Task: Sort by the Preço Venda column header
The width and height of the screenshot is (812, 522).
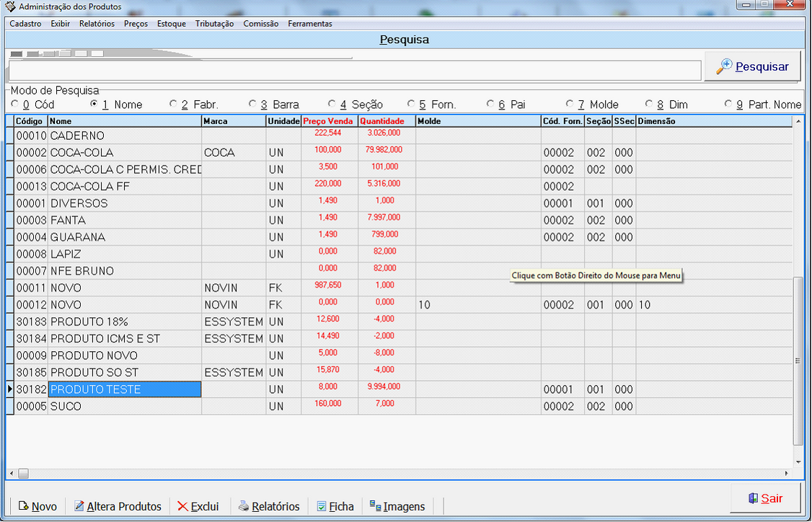Action: point(329,121)
